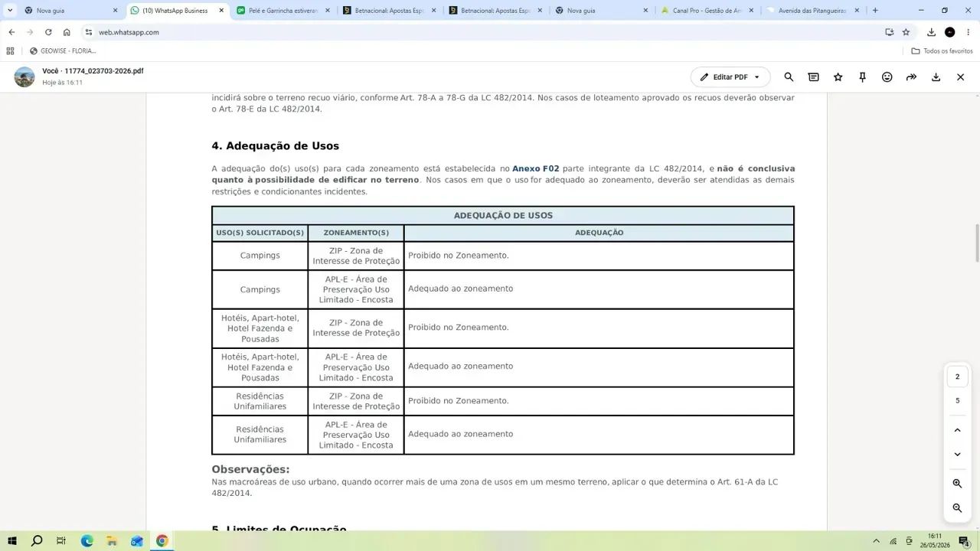Open File Explorer from the taskbar
The width and height of the screenshot is (980, 551).
[112, 541]
